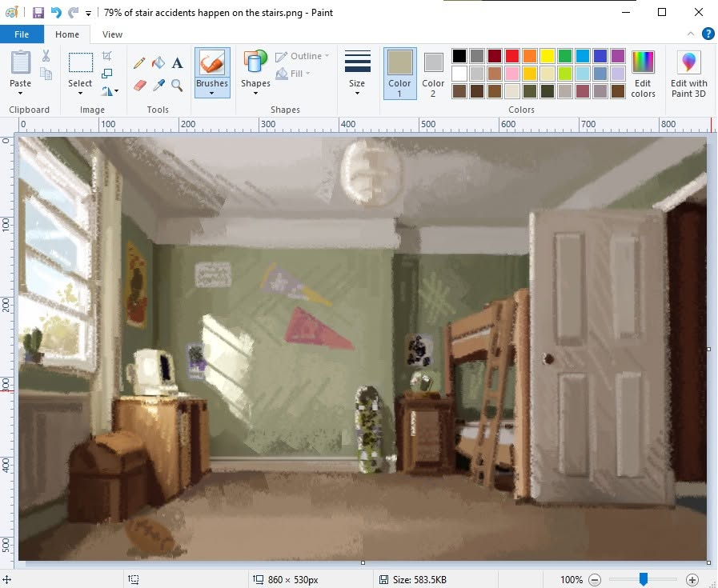Pick the green color swatch
The height and width of the screenshot is (588, 718).
pos(565,56)
